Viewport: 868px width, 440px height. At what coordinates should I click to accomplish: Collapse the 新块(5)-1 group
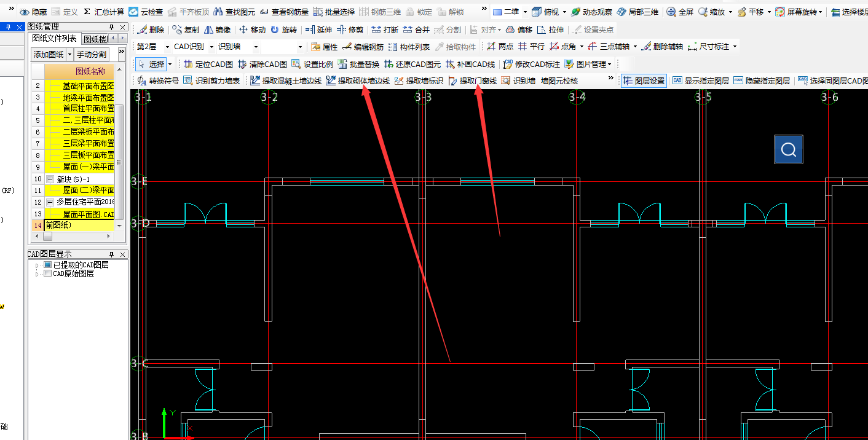pyautogui.click(x=49, y=179)
